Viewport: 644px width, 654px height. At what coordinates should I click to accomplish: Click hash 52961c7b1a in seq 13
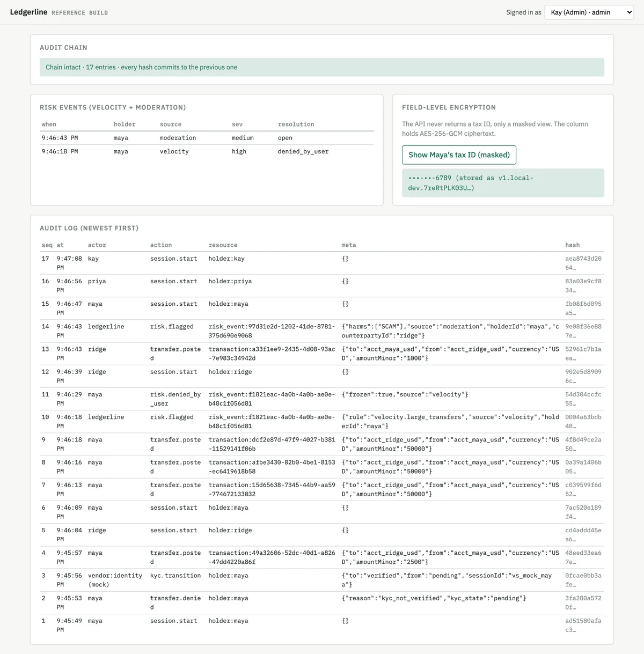tap(583, 354)
